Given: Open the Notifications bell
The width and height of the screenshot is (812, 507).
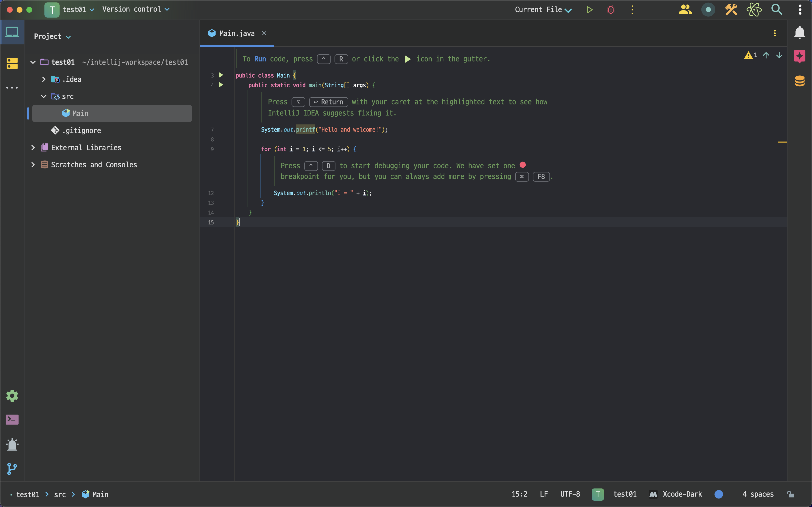Looking at the screenshot, I should 800,32.
